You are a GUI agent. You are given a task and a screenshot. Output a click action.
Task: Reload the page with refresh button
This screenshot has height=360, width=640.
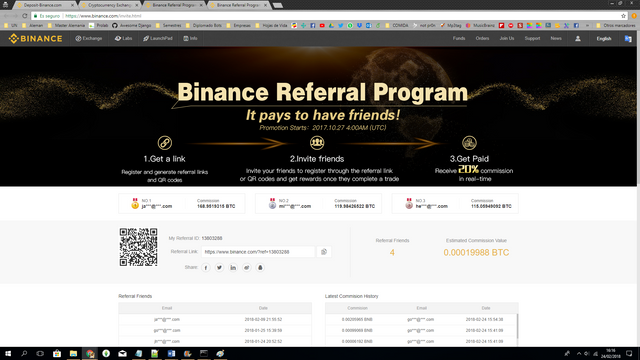click(x=24, y=16)
